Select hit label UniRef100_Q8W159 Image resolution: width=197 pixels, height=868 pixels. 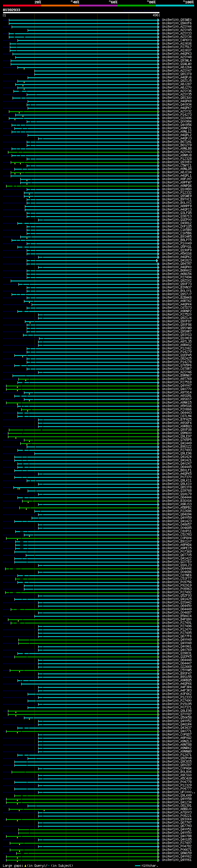pos(177,853)
